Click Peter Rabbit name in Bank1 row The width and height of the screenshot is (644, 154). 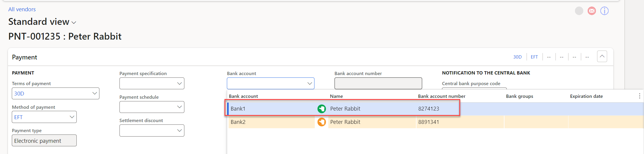coord(345,109)
